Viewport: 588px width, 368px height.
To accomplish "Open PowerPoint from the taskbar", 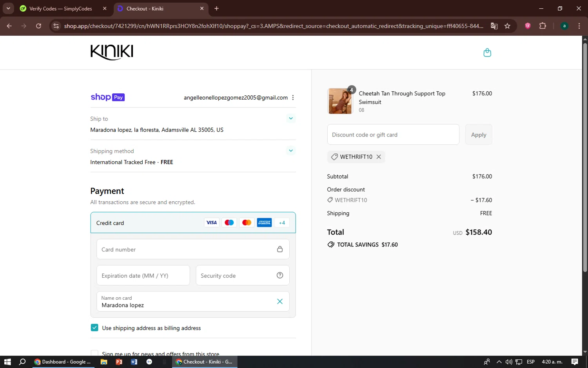I will coord(119,362).
